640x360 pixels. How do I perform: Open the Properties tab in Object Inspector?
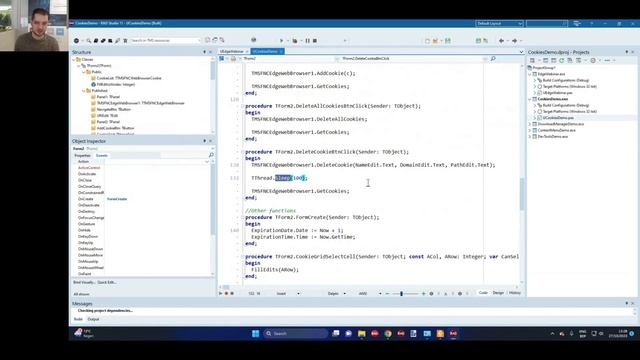tap(82, 156)
